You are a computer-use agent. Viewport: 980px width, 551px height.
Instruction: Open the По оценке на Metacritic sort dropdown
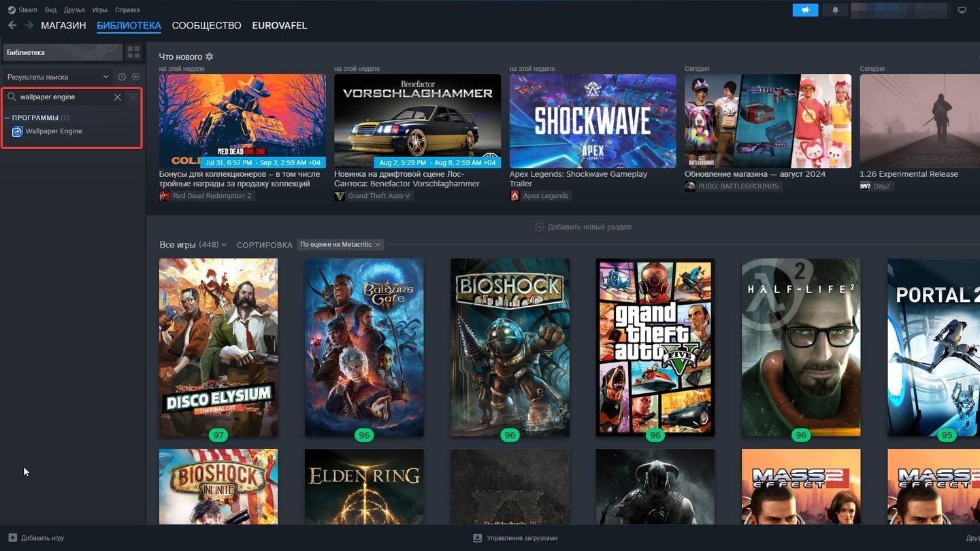pos(340,244)
